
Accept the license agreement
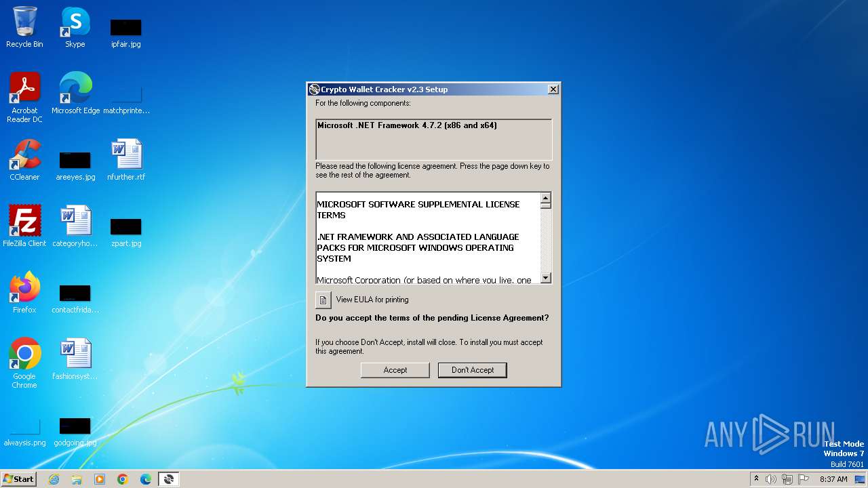pos(395,370)
